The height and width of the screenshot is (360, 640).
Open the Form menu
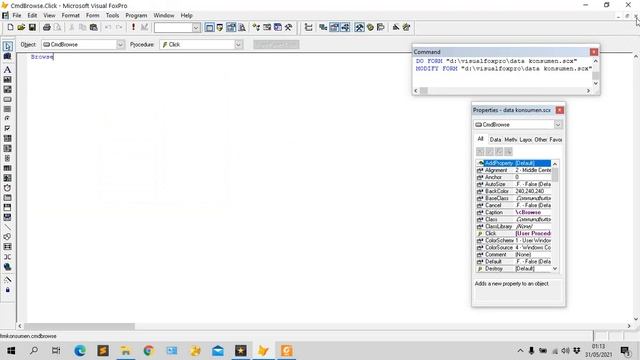click(93, 16)
